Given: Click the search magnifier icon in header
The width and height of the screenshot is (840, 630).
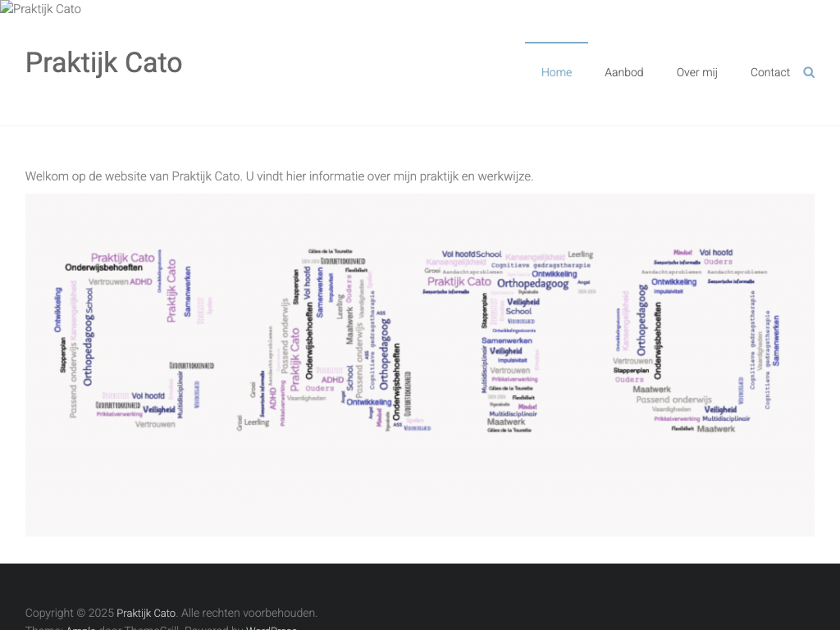Looking at the screenshot, I should click(809, 72).
